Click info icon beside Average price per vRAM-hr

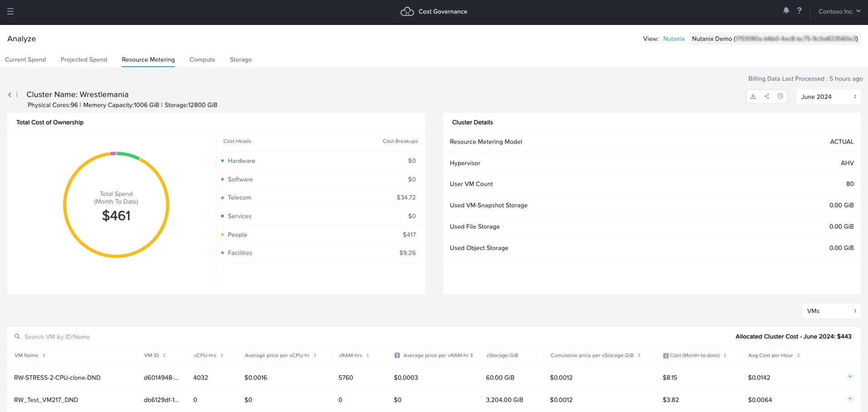[397, 356]
